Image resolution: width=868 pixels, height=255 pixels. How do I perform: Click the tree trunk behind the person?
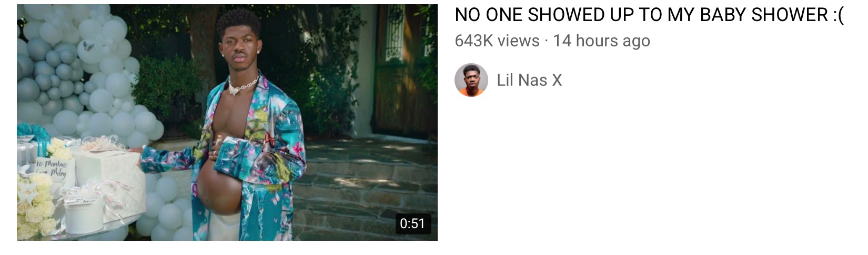point(203,53)
